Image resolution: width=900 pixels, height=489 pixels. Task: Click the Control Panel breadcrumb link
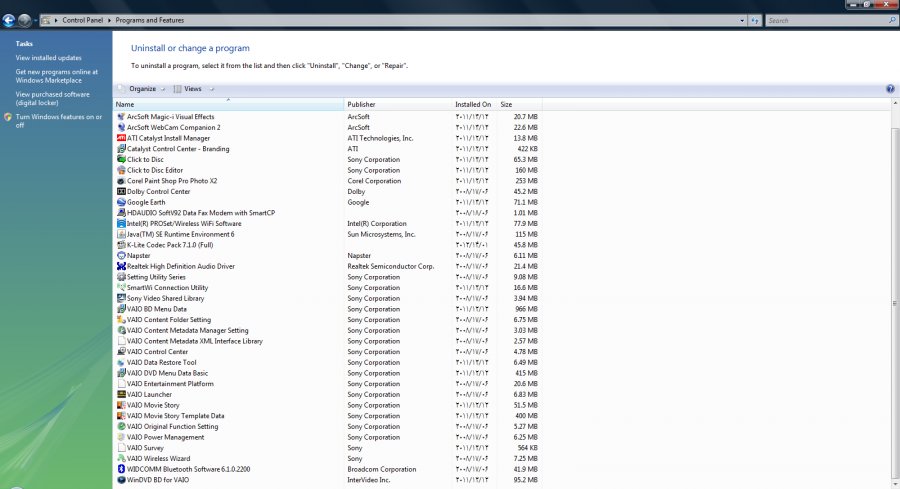pos(83,20)
